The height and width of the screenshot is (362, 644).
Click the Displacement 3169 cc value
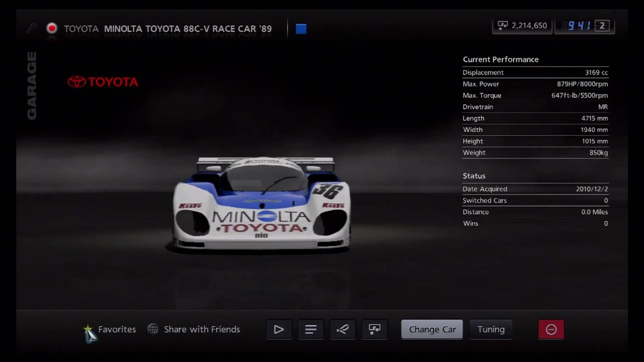[x=596, y=72]
